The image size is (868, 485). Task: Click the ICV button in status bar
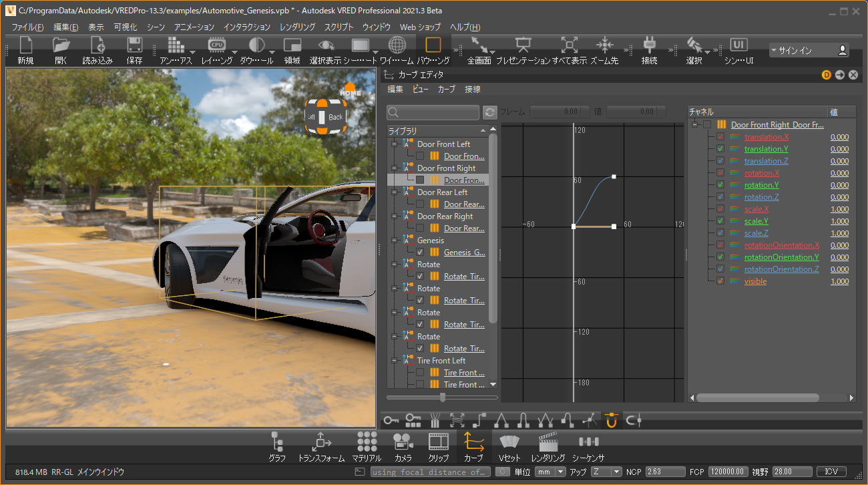[831, 472]
